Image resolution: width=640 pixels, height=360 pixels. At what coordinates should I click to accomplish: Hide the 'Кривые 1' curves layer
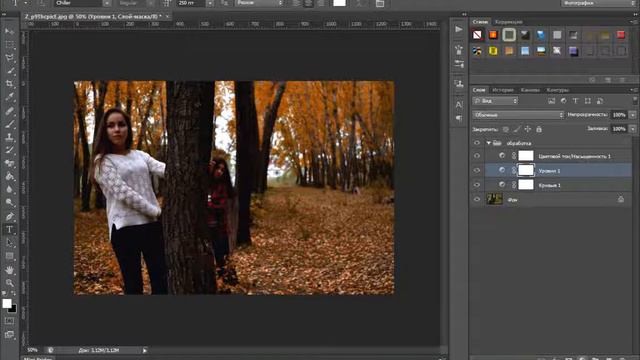(477, 185)
